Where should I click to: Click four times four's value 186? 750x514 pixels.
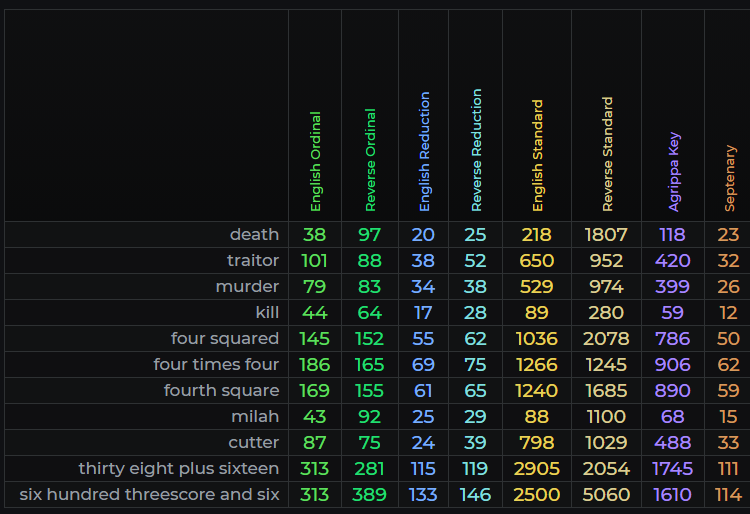[x=314, y=364]
